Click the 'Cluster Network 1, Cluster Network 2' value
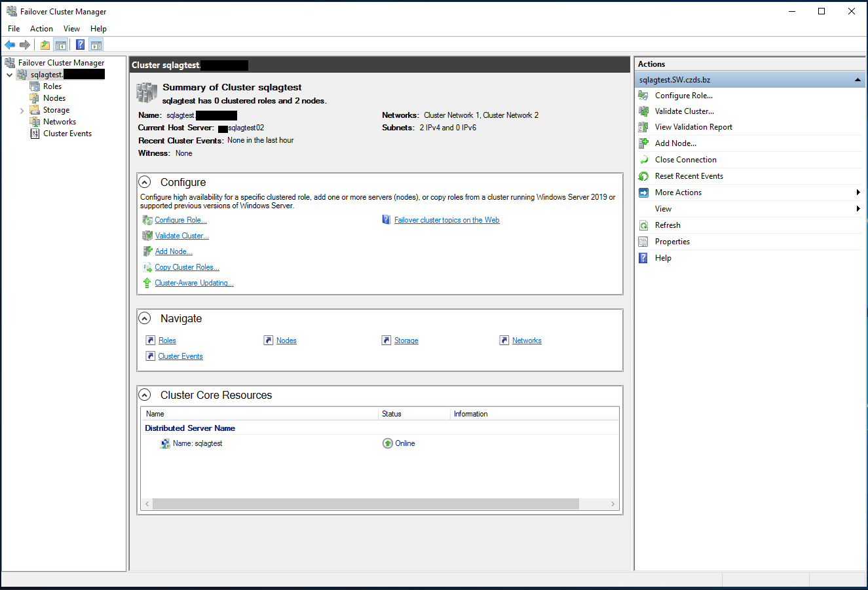 coord(481,115)
